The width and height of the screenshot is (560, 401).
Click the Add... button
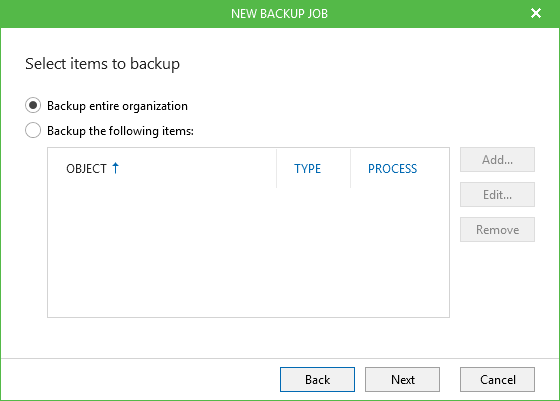(497, 160)
